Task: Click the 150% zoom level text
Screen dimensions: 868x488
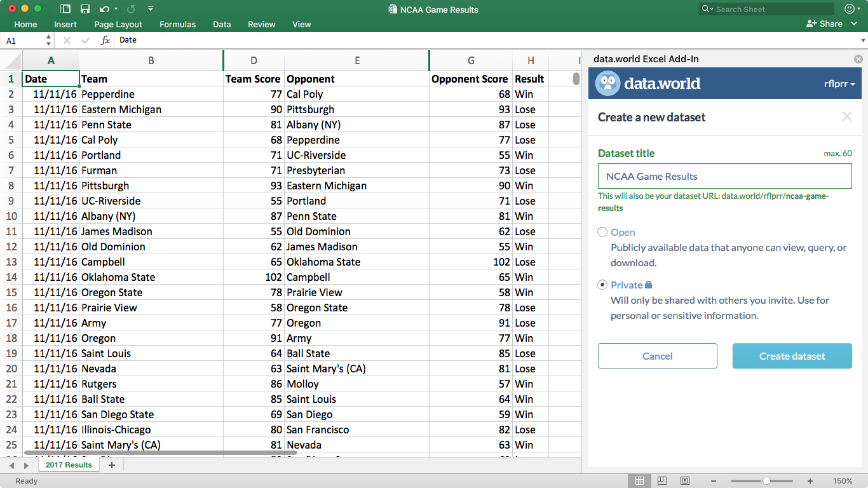Action: [x=843, y=481]
